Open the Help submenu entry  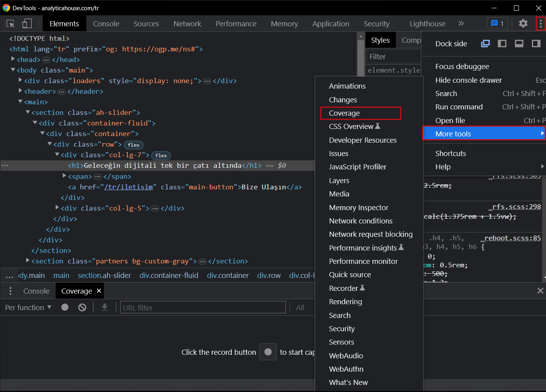pos(484,167)
